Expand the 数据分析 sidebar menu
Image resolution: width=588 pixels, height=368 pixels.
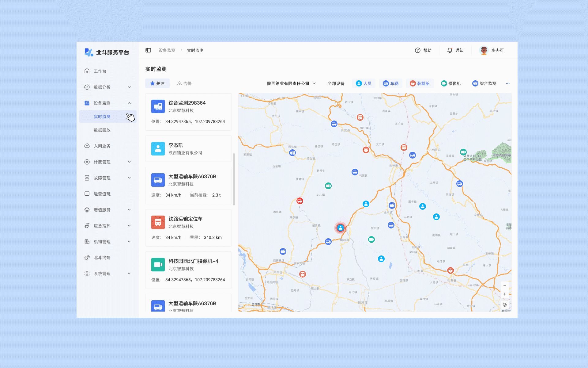(x=107, y=87)
